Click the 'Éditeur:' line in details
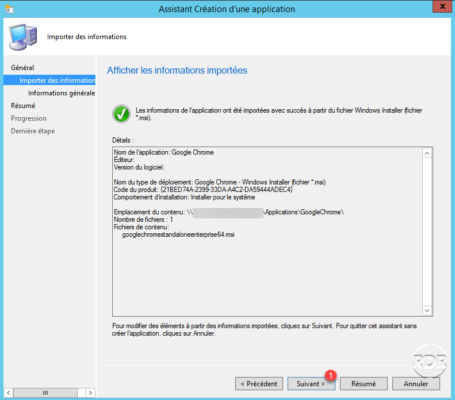The width and height of the screenshot is (455, 400). click(124, 160)
